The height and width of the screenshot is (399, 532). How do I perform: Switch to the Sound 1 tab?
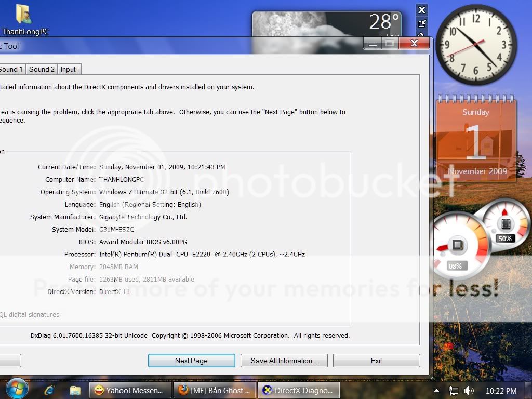pyautogui.click(x=11, y=69)
